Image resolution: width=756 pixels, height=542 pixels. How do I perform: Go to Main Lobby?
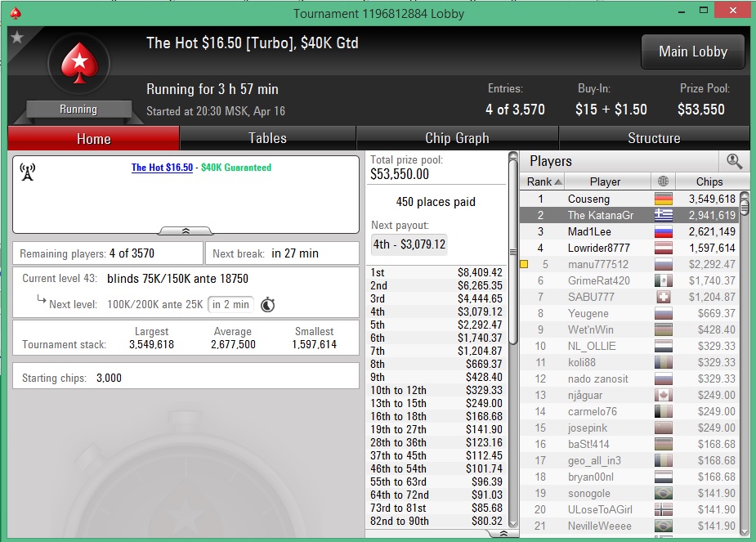point(693,52)
